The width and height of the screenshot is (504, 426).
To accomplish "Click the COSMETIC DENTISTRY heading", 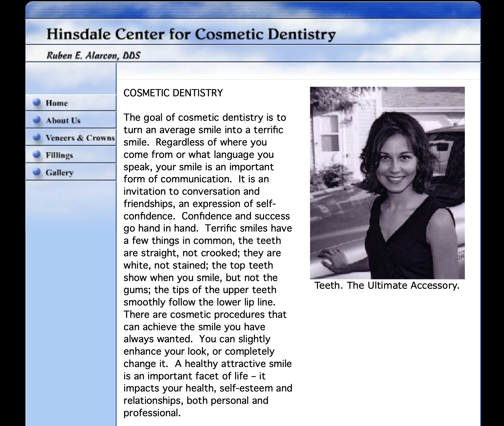I will click(173, 93).
